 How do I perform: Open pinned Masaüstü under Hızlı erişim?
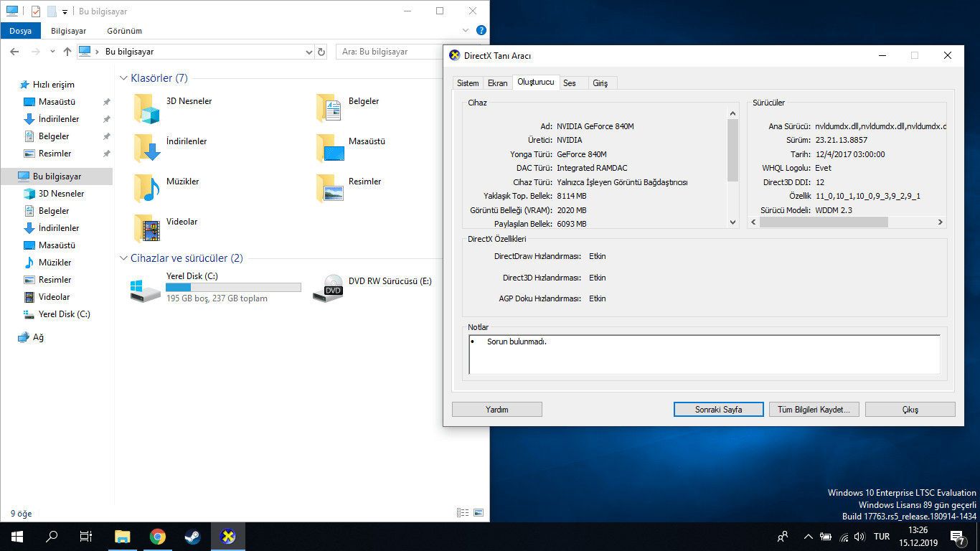(x=57, y=102)
